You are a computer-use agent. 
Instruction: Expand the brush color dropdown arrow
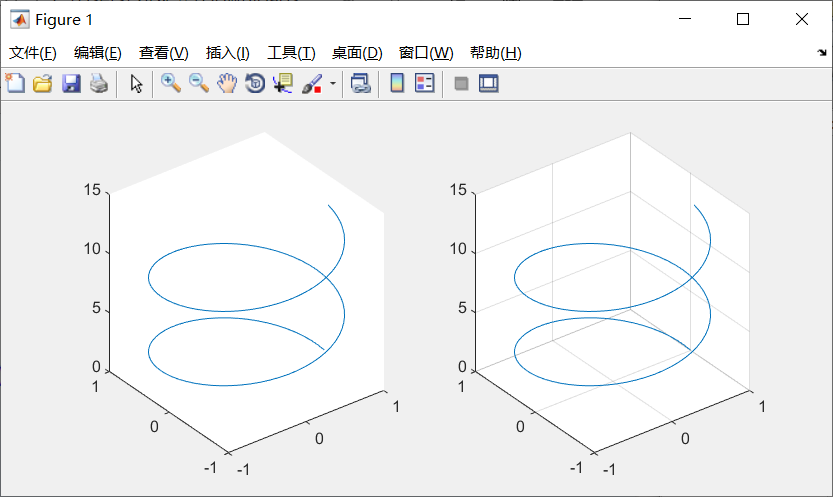point(333,83)
